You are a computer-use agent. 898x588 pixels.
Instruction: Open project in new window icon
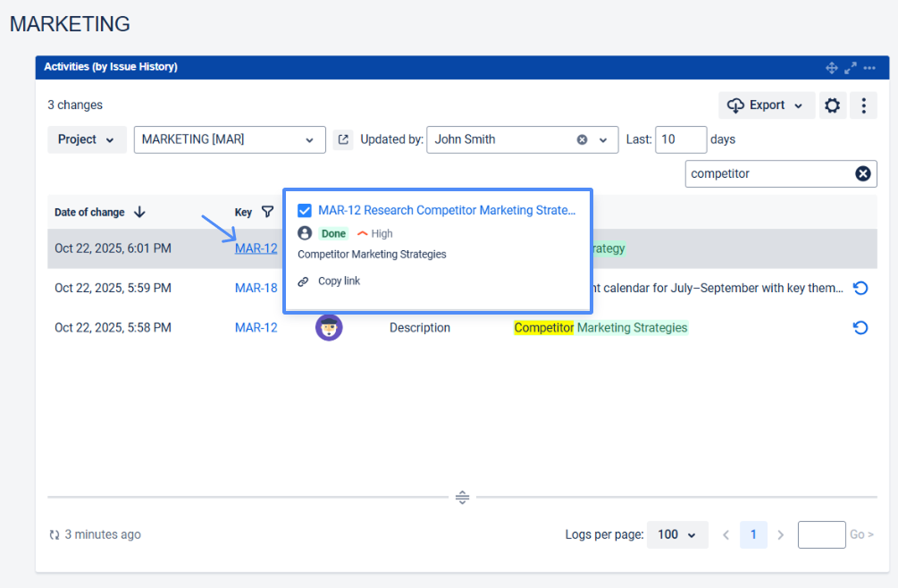343,139
